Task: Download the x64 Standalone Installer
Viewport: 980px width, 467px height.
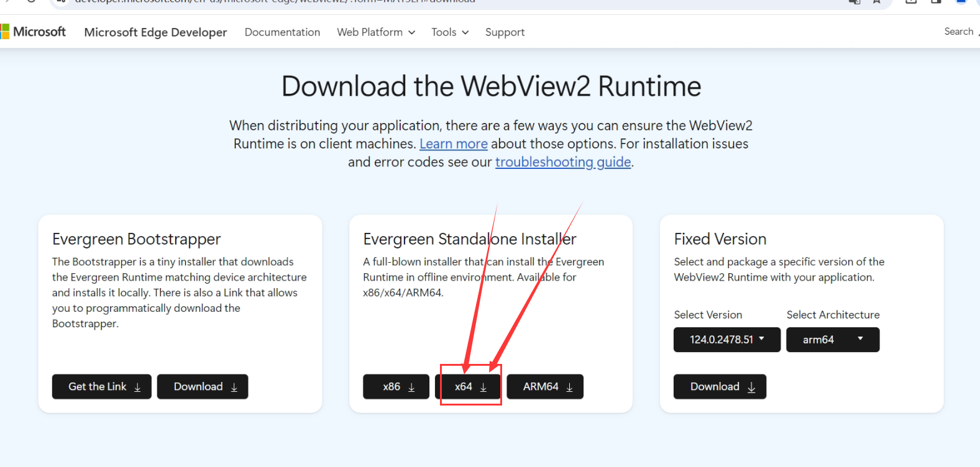Action: (x=468, y=387)
